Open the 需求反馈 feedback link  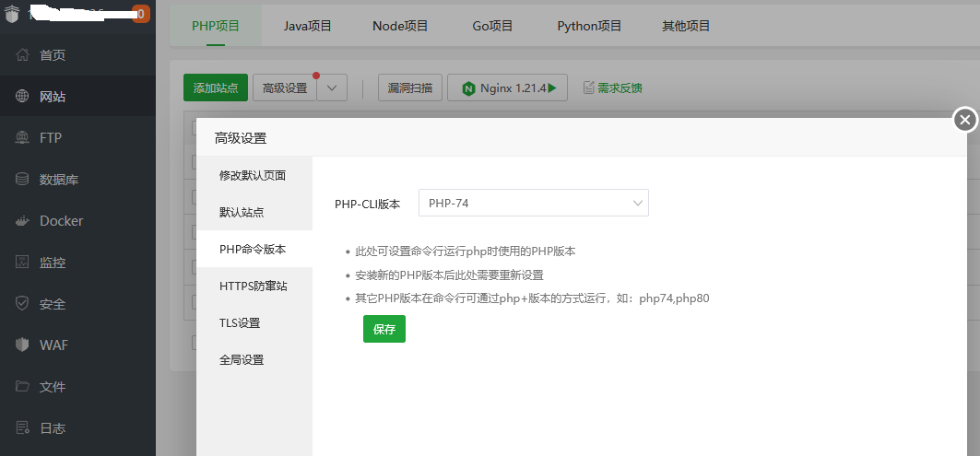click(x=612, y=88)
